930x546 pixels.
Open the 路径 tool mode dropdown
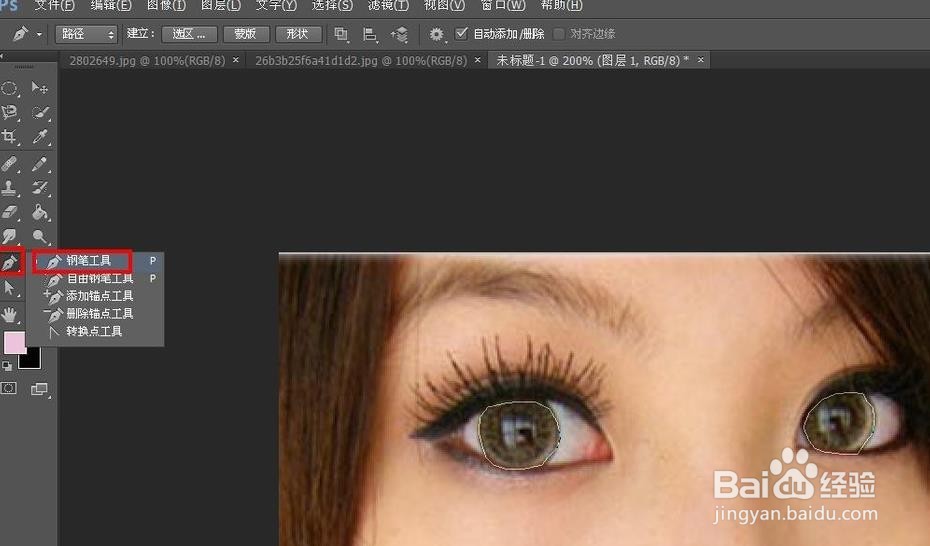point(87,34)
